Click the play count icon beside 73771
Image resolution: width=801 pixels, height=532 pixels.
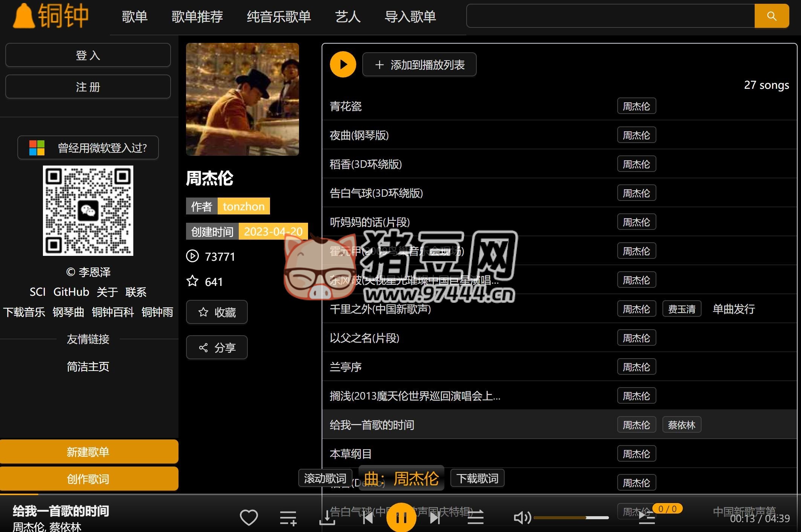click(x=192, y=256)
